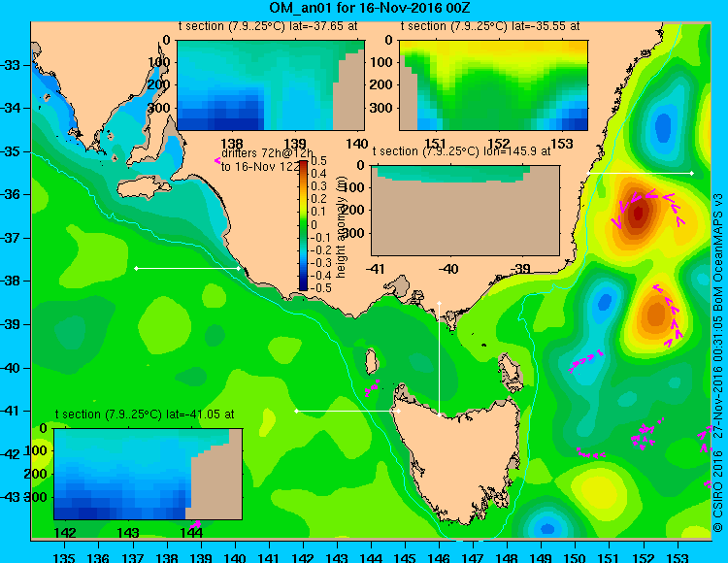Viewport: 728px width, 563px height.
Task: Click the dark red eddy core near 152E, 36.5S
Action: [638, 213]
